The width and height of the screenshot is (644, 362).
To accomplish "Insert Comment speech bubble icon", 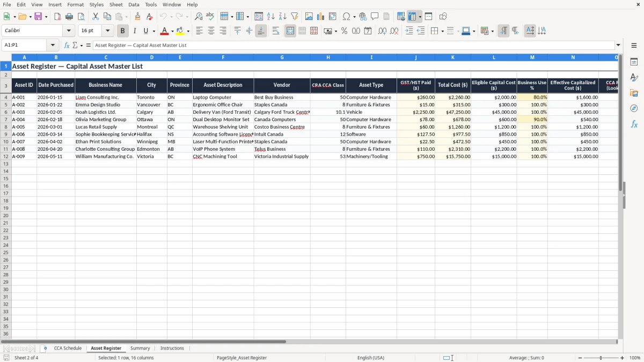I will click(x=375, y=17).
